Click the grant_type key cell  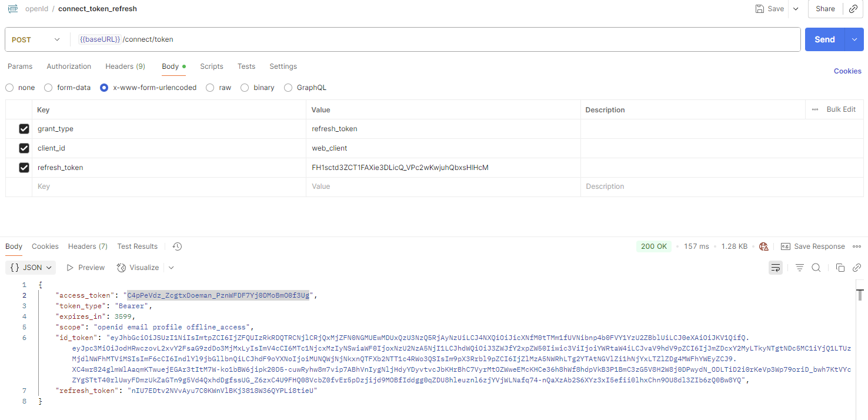coord(169,129)
